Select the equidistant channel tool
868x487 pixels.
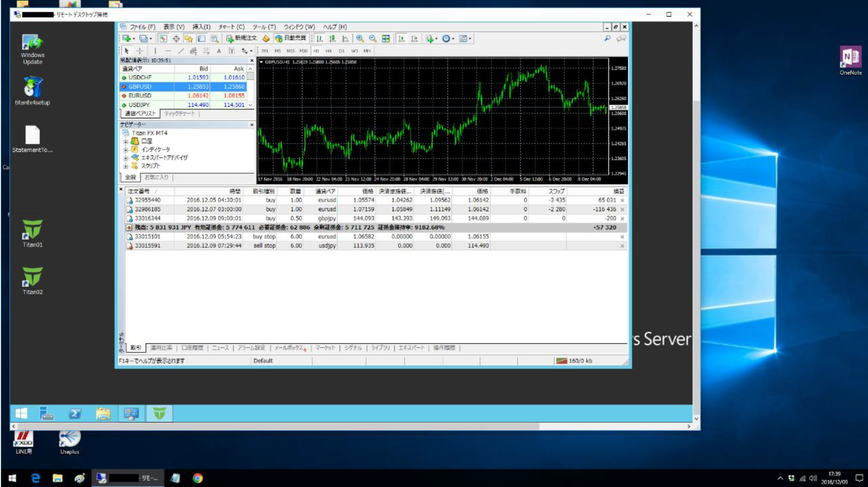pyautogui.click(x=193, y=51)
